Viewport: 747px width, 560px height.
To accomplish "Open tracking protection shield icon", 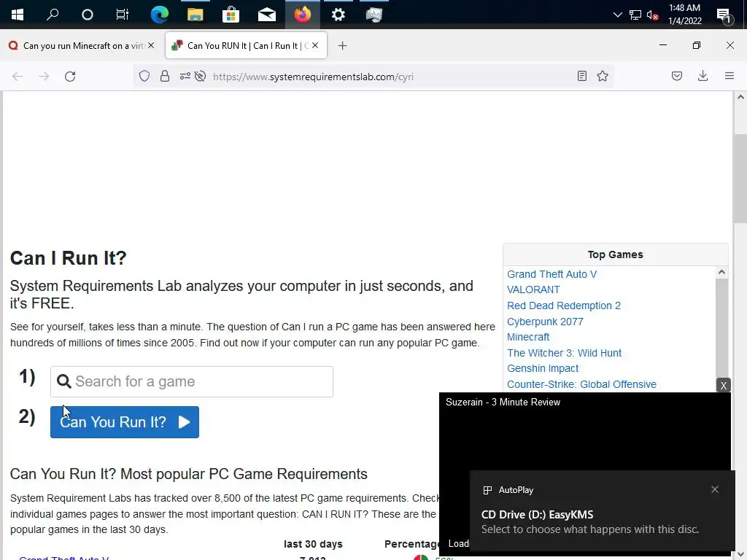I will coord(144,76).
